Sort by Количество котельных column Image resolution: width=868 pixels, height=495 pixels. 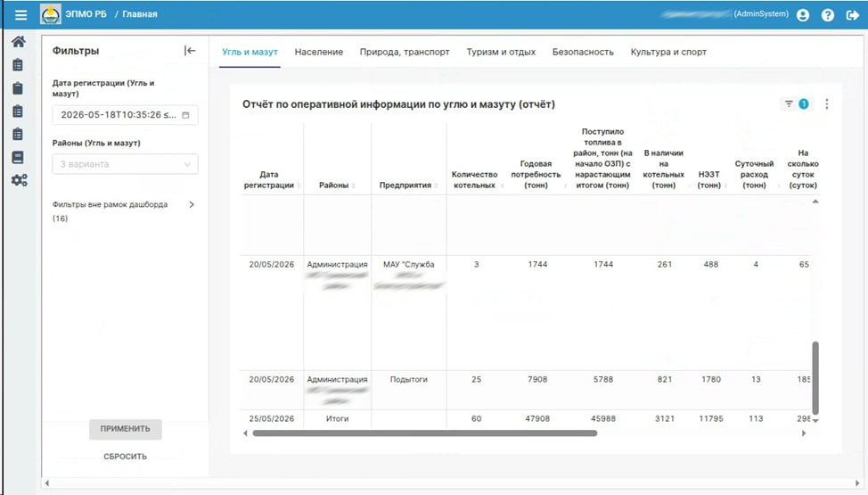(502, 186)
